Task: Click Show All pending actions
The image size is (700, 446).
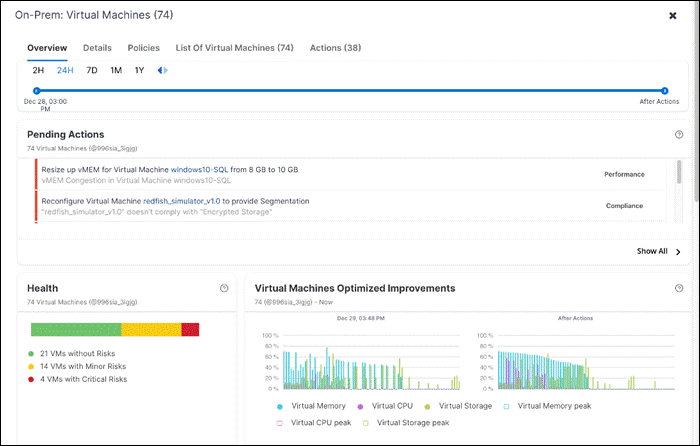Action: click(652, 251)
